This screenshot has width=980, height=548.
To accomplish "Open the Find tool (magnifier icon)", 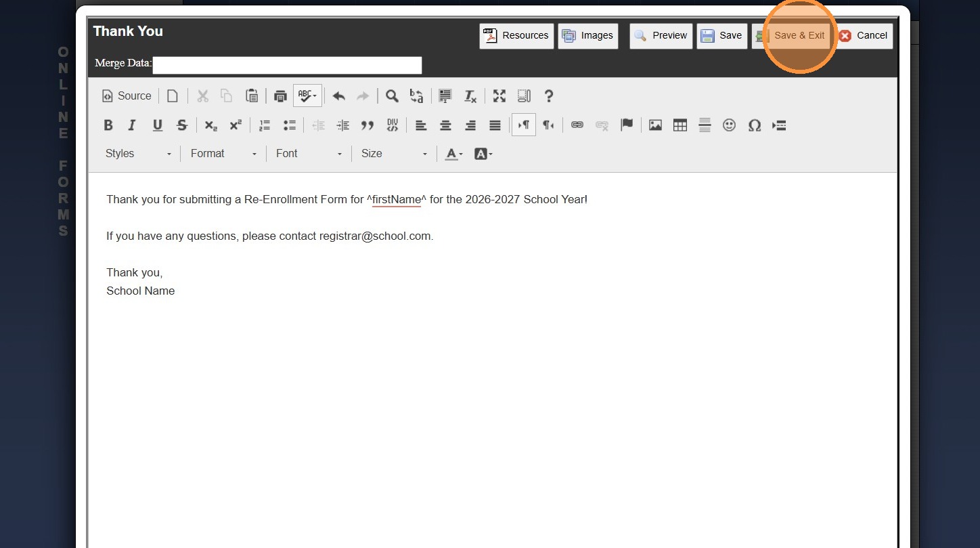I will click(392, 96).
